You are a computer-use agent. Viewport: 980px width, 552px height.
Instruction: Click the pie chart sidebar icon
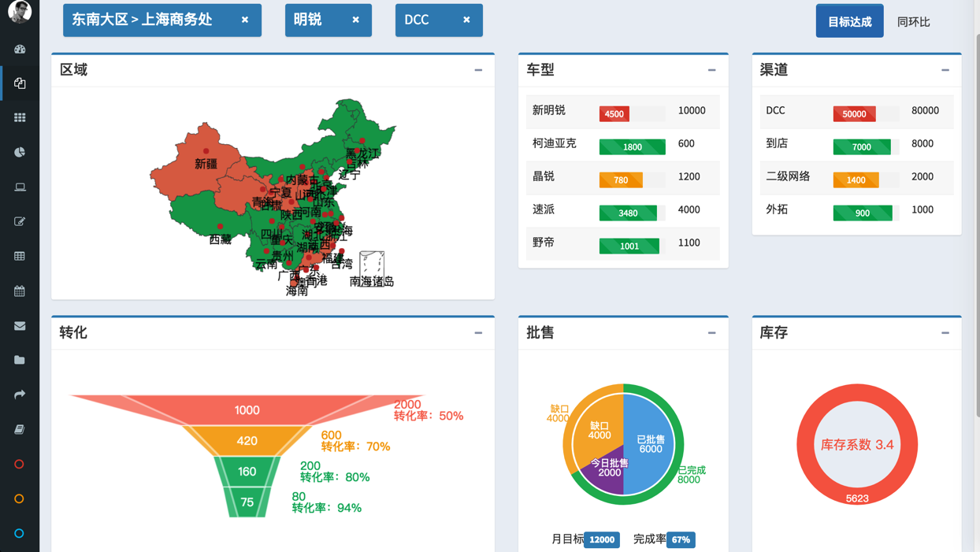pos(20,152)
